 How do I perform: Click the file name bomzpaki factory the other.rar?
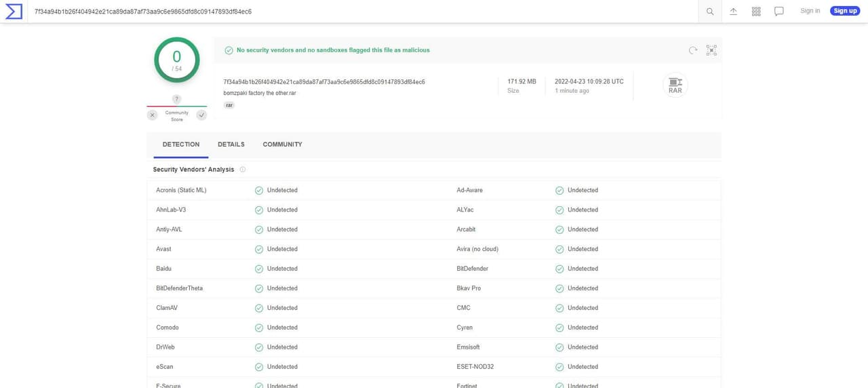[x=260, y=93]
